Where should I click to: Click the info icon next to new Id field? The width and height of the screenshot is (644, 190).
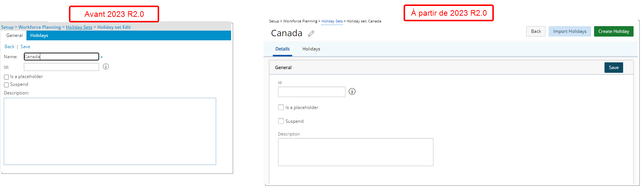[x=352, y=91]
